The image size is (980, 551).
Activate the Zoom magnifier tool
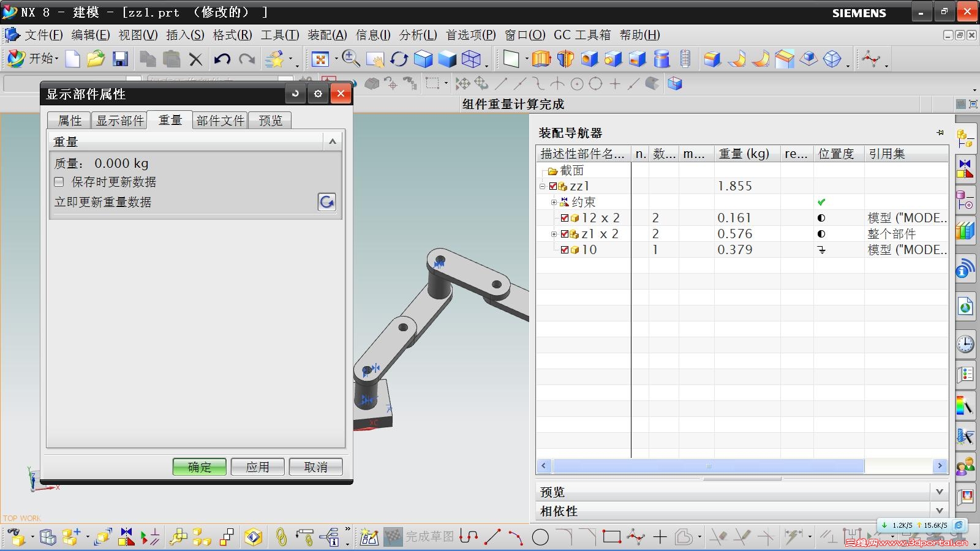351,59
